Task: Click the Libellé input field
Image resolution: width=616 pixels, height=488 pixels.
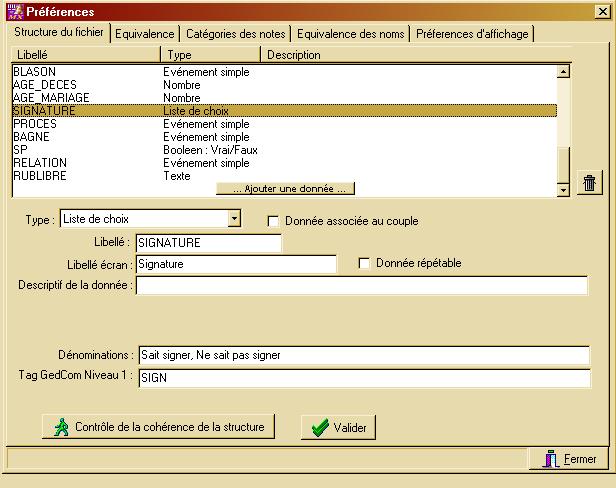Action: point(209,243)
